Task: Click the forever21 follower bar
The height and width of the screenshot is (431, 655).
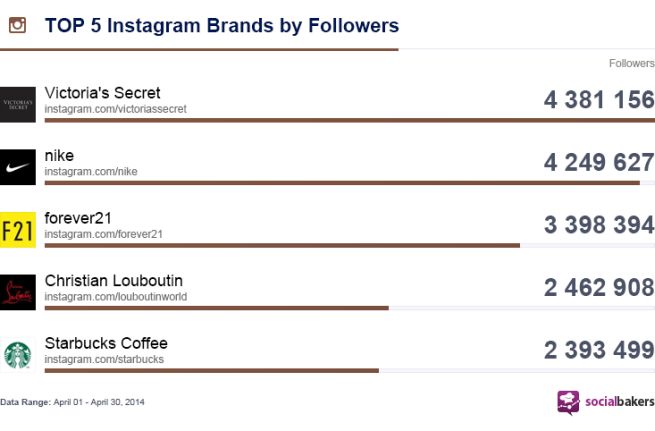Action: click(x=282, y=245)
